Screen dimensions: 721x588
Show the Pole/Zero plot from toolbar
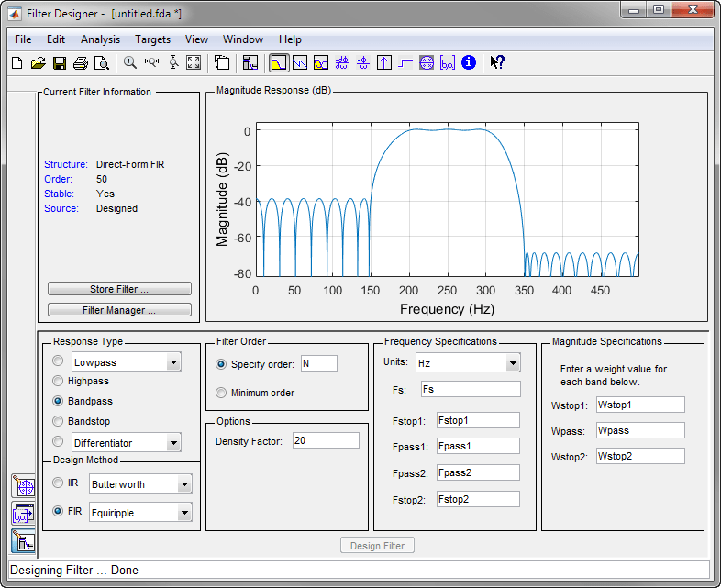pyautogui.click(x=426, y=62)
